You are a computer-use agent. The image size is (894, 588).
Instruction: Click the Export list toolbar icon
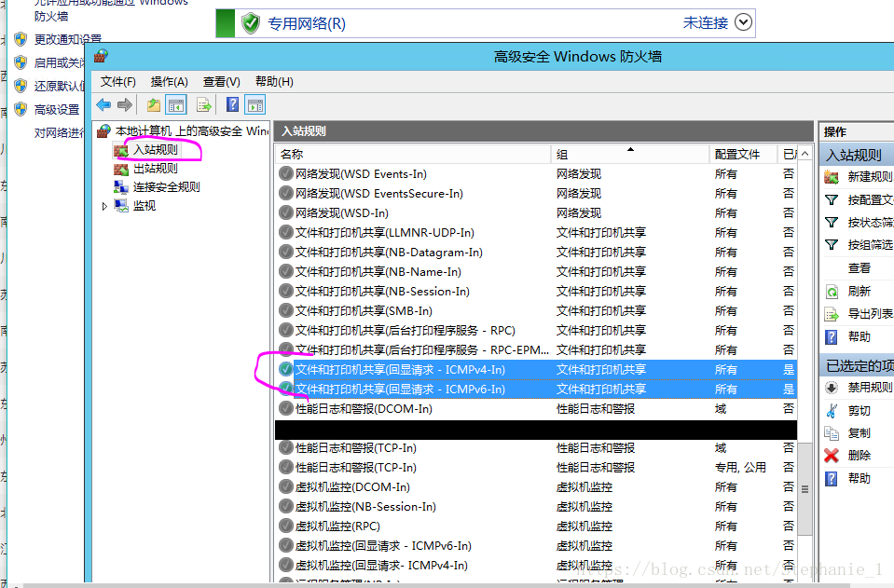[x=203, y=105]
